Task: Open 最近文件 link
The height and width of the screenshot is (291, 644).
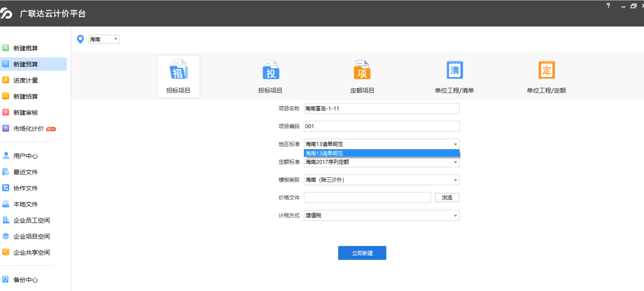Action: 26,172
